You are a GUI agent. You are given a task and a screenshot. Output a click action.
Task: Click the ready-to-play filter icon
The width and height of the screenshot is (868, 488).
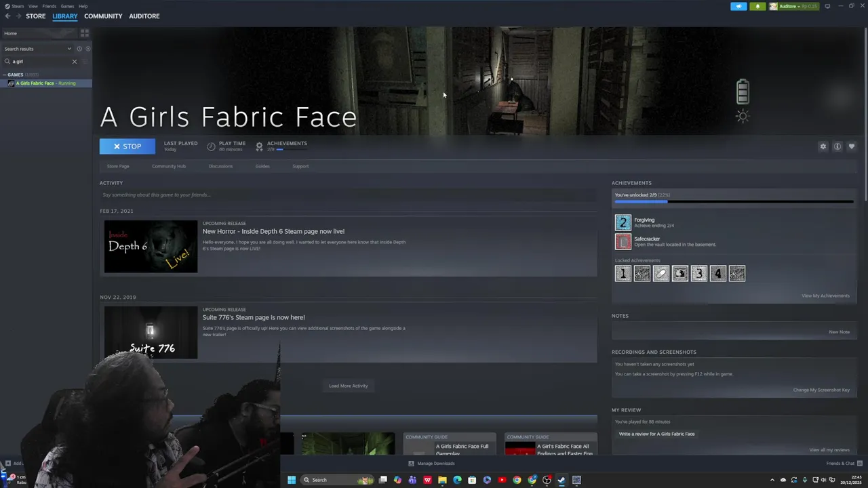(x=87, y=49)
